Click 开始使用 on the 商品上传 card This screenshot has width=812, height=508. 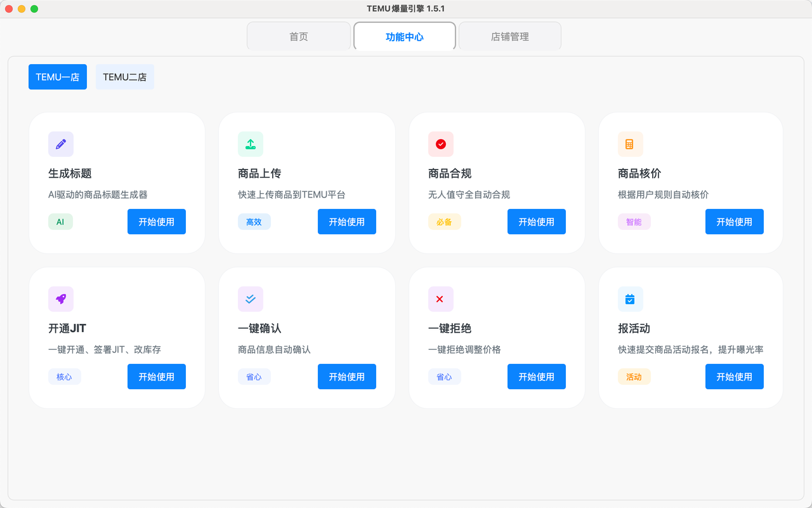pyautogui.click(x=347, y=222)
